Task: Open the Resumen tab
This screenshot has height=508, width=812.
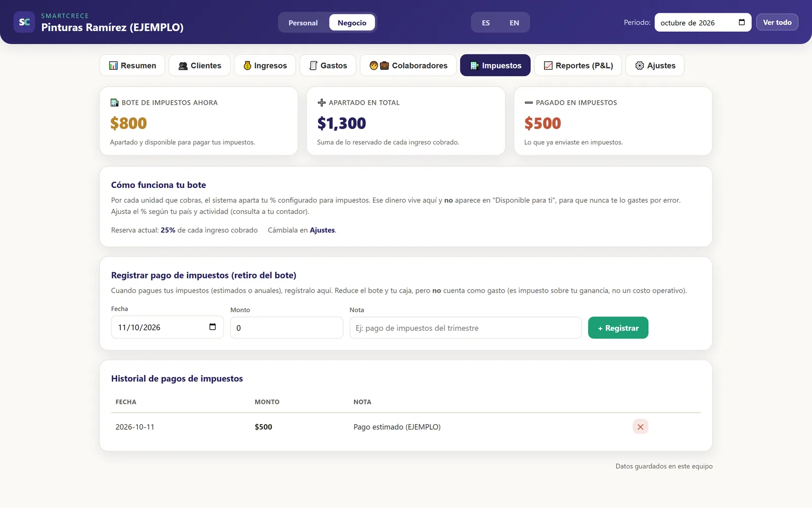Action: point(132,66)
